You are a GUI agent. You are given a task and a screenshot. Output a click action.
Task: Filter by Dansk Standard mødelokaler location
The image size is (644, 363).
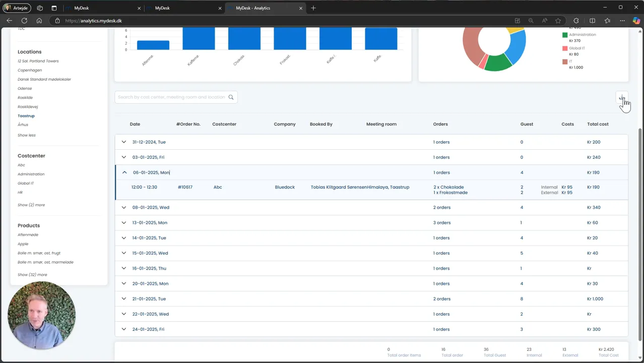(44, 79)
